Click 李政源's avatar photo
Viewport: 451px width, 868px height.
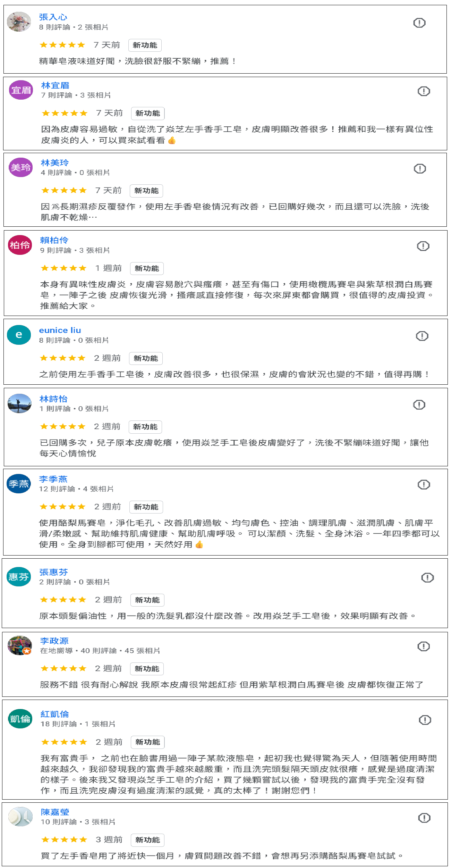click(20, 645)
